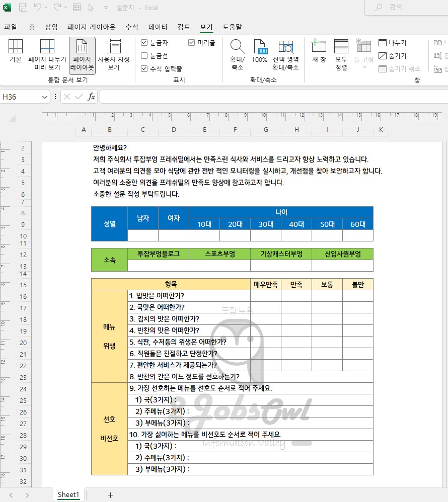The width and height of the screenshot is (448, 502).
Task: Click the formula bar confirm checkmark icon
Action: (x=79, y=97)
